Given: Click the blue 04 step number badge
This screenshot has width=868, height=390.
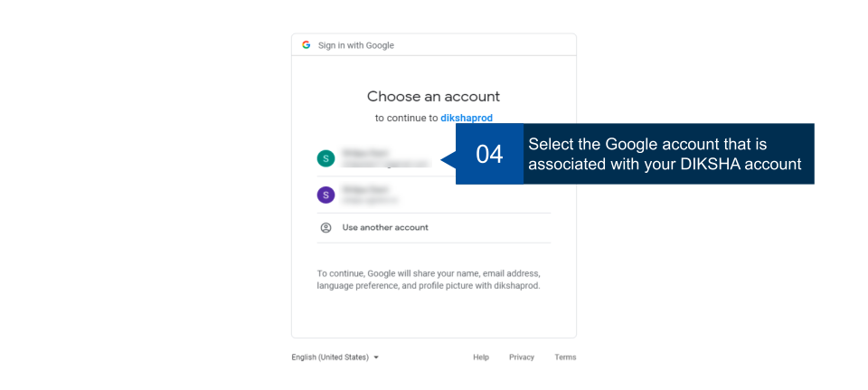Looking at the screenshot, I should 489,155.
